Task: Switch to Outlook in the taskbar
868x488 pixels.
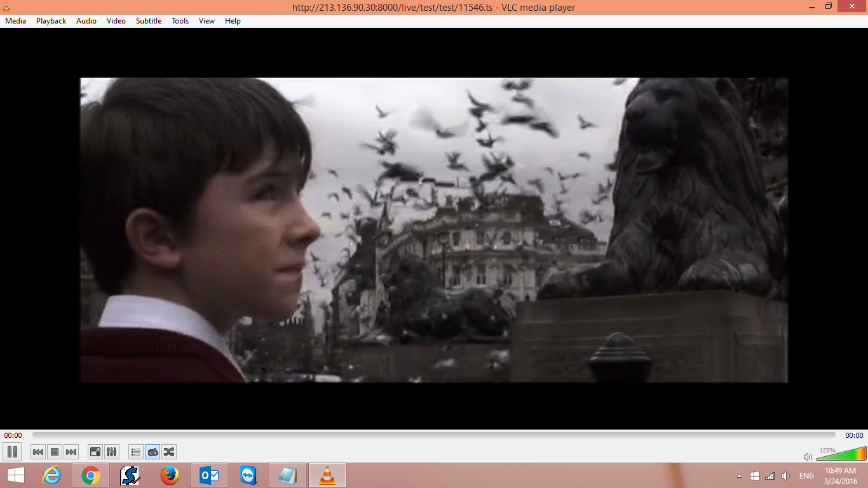Action: (209, 475)
